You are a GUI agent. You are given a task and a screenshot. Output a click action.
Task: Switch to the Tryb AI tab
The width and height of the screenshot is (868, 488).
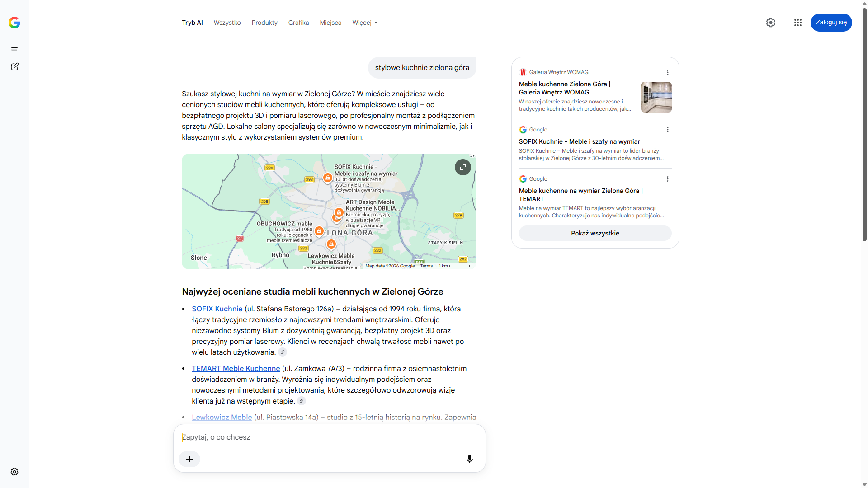[x=193, y=23]
